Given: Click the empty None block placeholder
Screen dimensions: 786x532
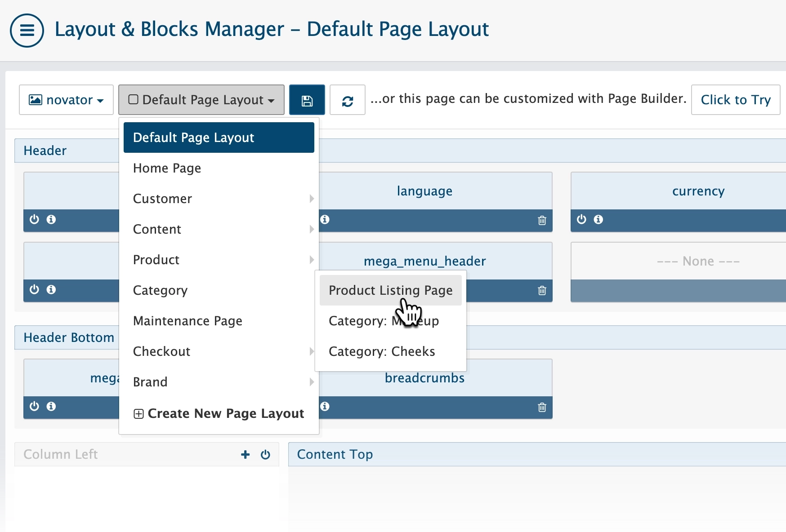Looking at the screenshot, I should (697, 261).
